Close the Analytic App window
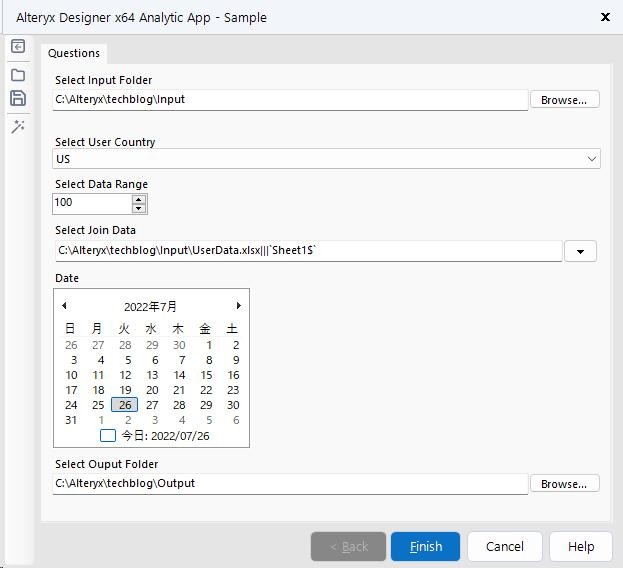623x568 pixels. tap(605, 17)
